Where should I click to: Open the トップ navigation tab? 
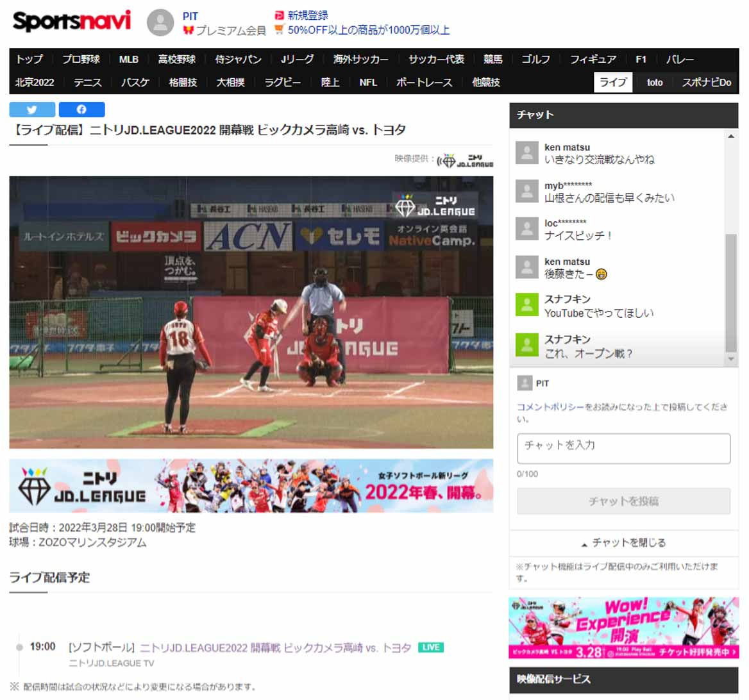29,59
